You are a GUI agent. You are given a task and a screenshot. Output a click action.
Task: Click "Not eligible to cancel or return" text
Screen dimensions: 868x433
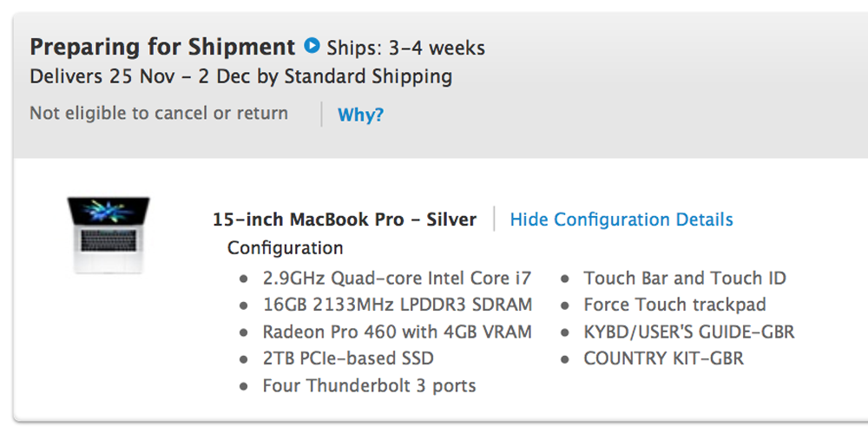pyautogui.click(x=159, y=114)
